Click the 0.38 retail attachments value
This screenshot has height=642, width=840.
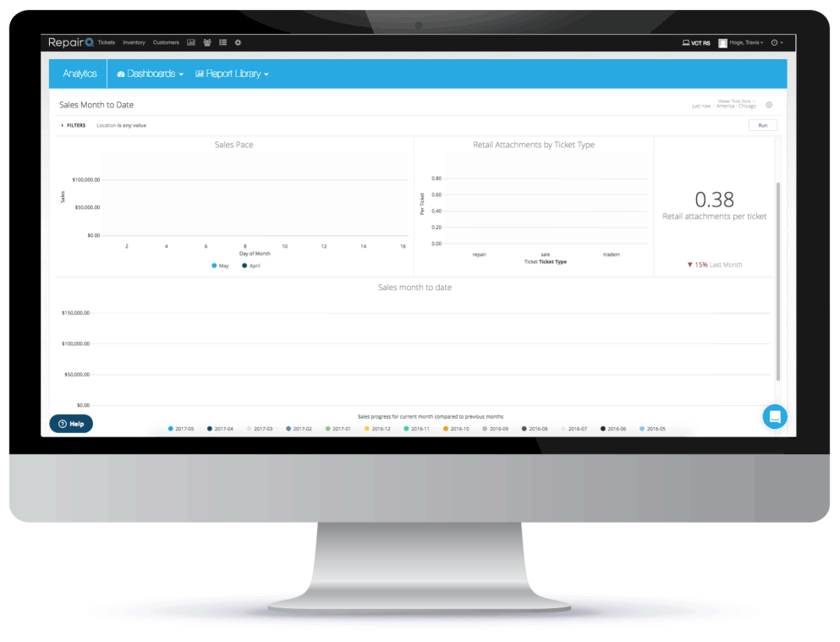click(x=714, y=200)
